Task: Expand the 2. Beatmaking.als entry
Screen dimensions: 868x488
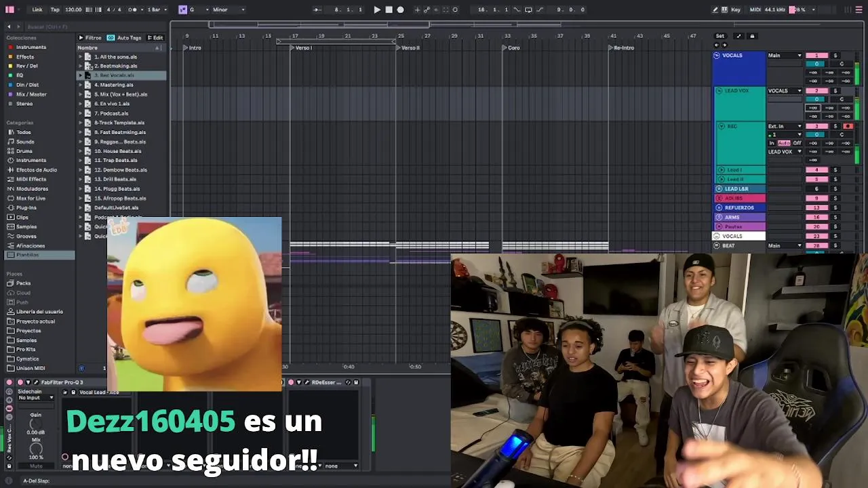Action: coord(81,66)
